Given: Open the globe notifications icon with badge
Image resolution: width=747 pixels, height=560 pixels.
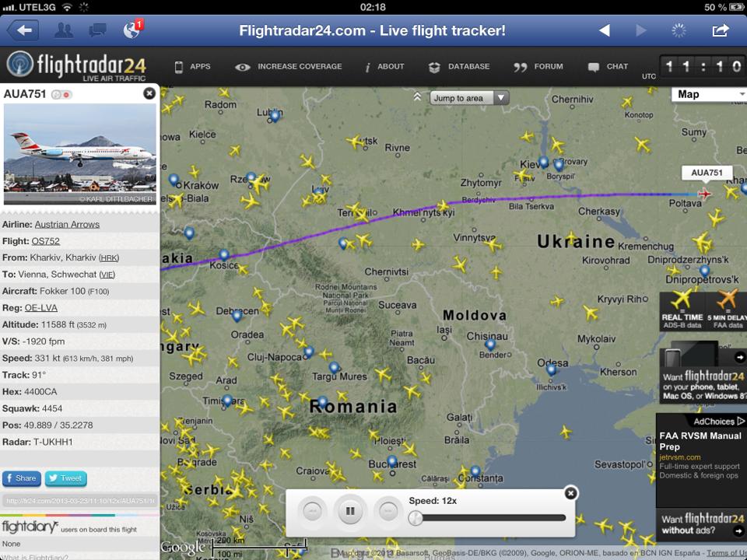Looking at the screenshot, I should (132, 30).
